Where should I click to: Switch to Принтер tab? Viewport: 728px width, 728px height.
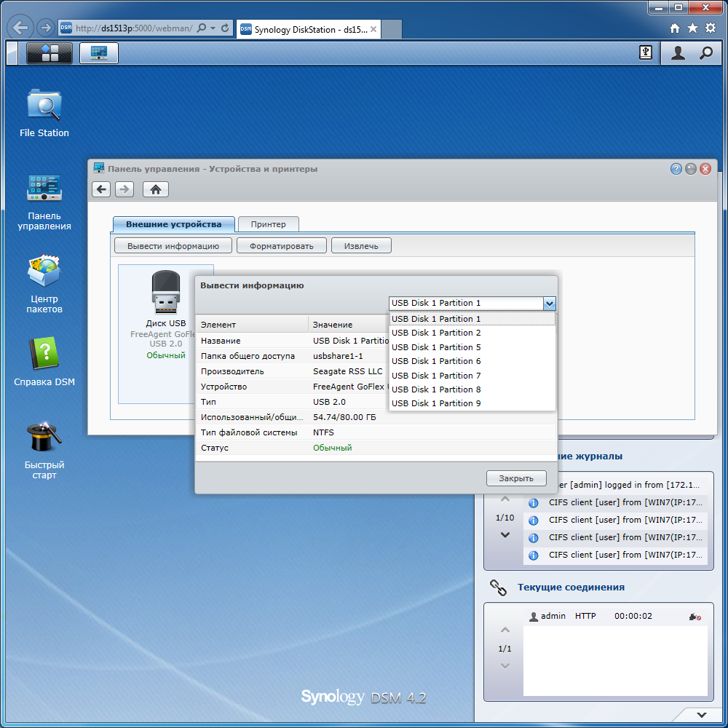(269, 224)
